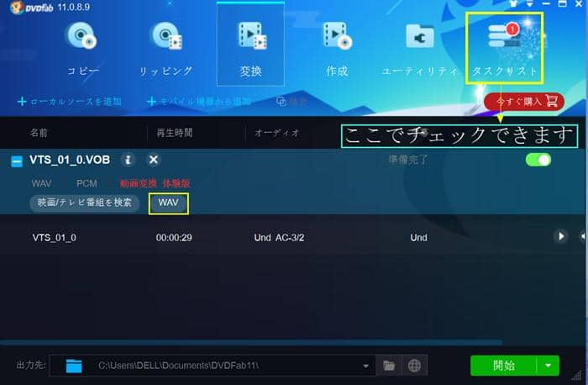Open the Start button dropdown arrow
The image size is (588, 385).
click(x=549, y=366)
